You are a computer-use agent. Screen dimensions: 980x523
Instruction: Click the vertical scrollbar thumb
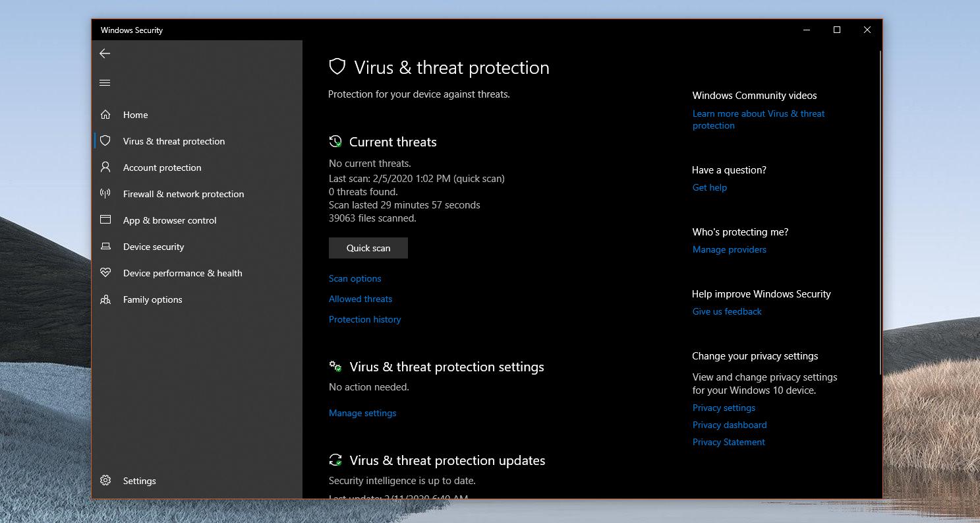880,211
